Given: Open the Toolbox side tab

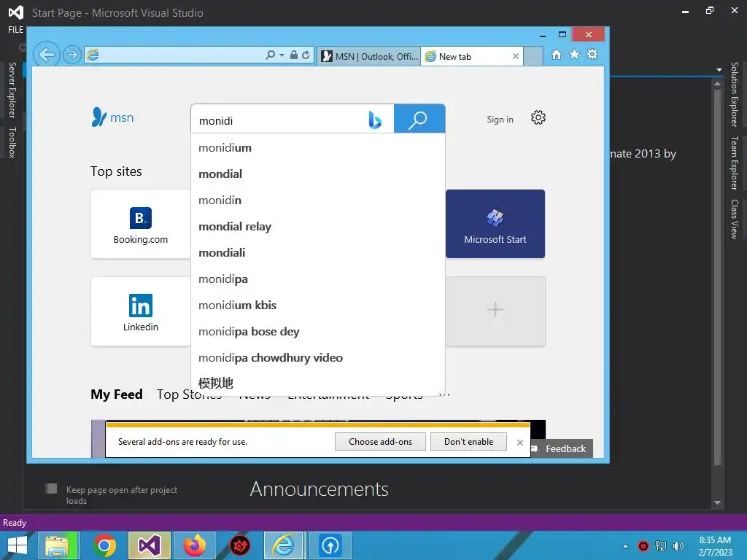Looking at the screenshot, I should pyautogui.click(x=12, y=142).
